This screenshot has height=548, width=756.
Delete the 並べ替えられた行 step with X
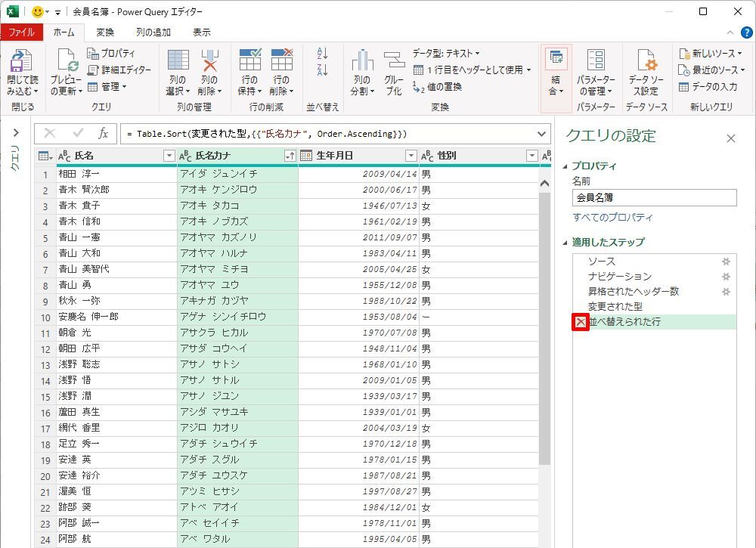click(580, 322)
